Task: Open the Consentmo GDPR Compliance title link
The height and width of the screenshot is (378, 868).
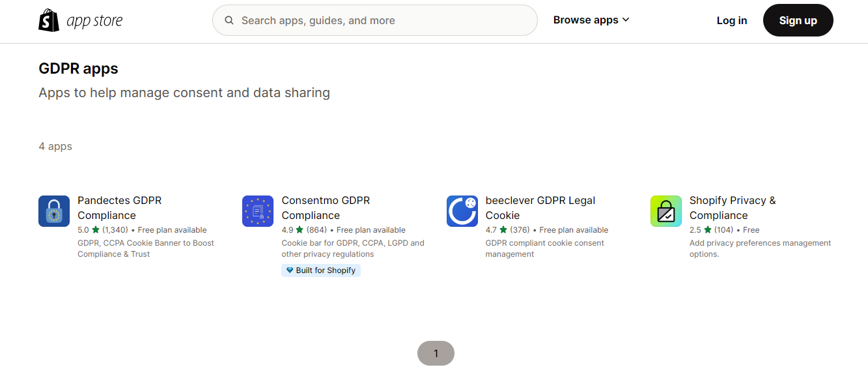Action: (x=326, y=208)
